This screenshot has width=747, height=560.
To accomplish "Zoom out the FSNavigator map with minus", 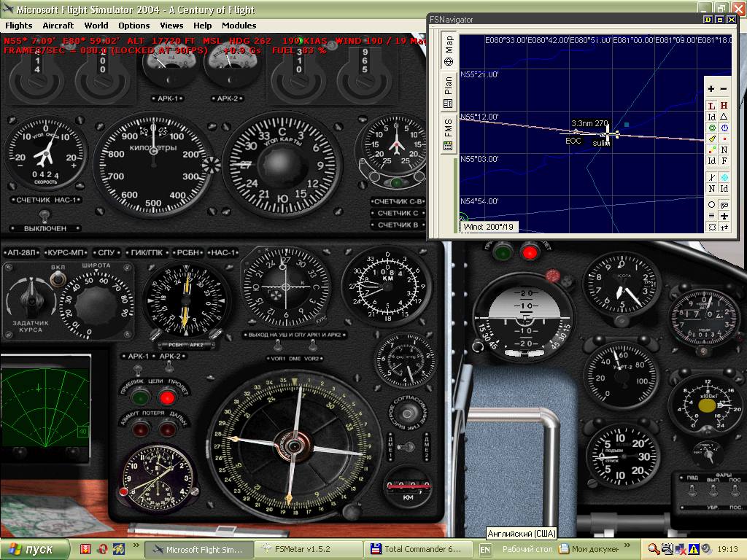I will click(x=723, y=89).
